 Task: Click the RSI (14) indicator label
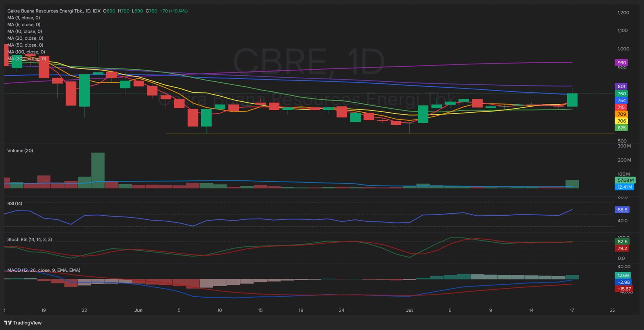click(15, 204)
